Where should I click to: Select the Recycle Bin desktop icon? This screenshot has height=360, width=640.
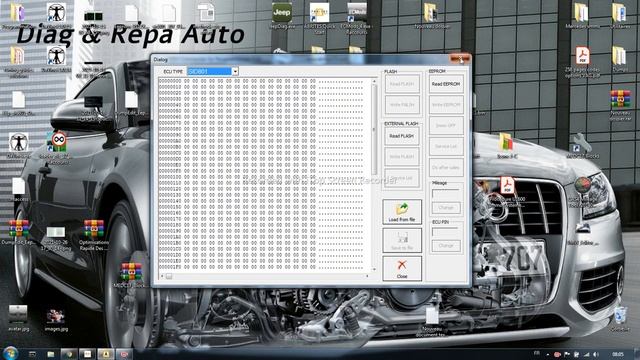(x=620, y=319)
